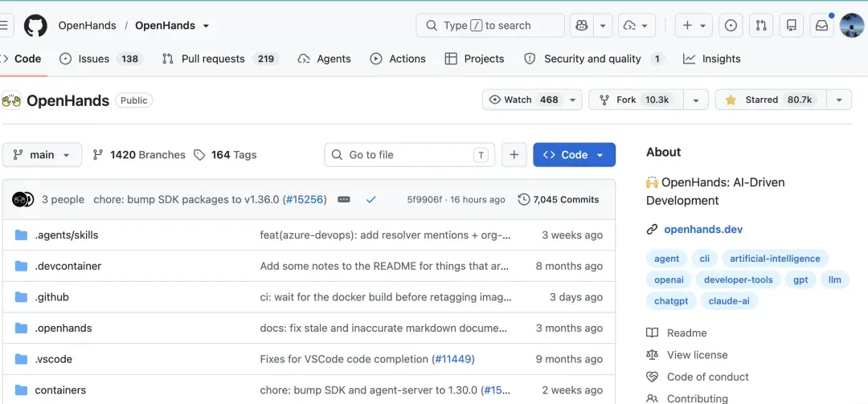868x404 pixels.
Task: Open Copilot chat icon in header
Action: click(581, 26)
